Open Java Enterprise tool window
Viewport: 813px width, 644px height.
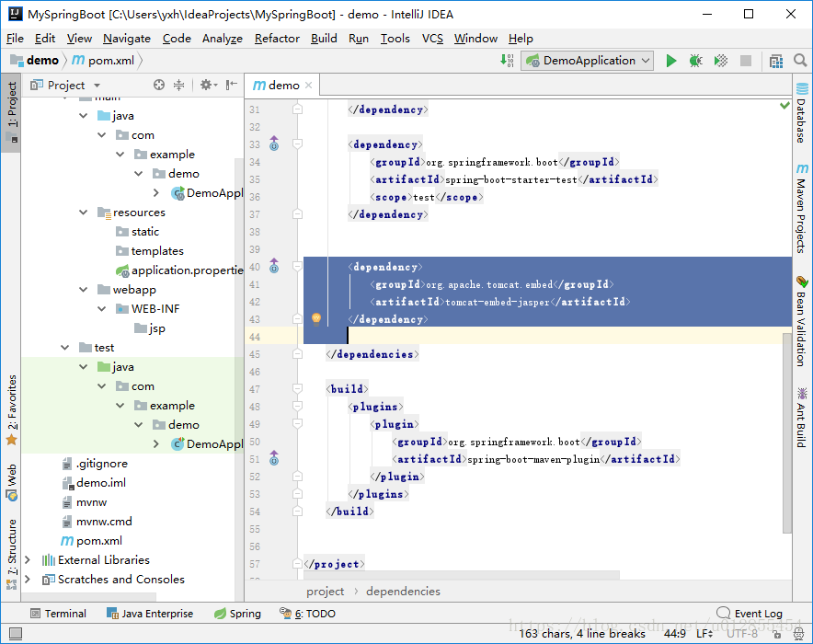point(150,614)
